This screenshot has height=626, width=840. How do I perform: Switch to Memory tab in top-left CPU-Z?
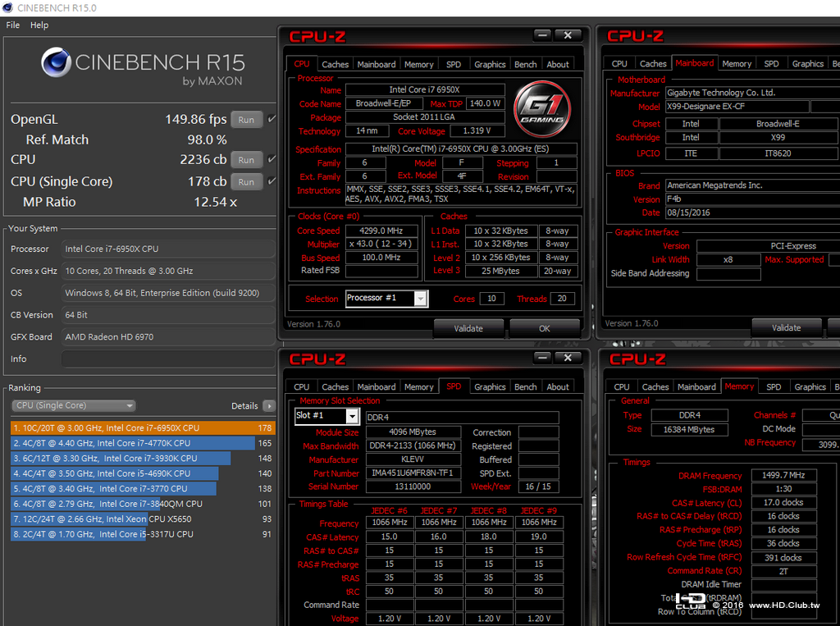click(419, 64)
